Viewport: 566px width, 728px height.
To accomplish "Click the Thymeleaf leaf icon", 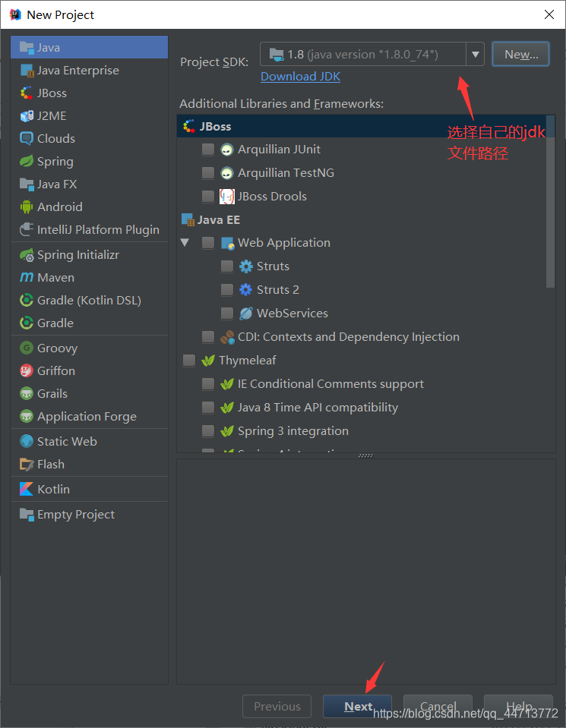I will (208, 361).
